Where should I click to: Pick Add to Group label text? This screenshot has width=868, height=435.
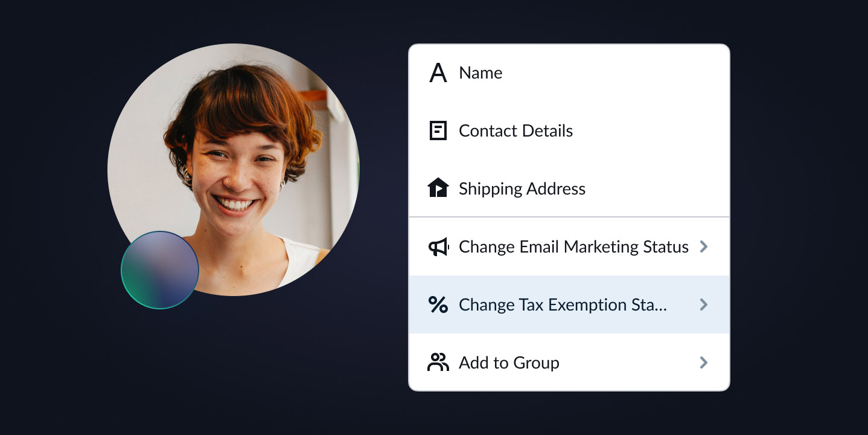click(509, 363)
